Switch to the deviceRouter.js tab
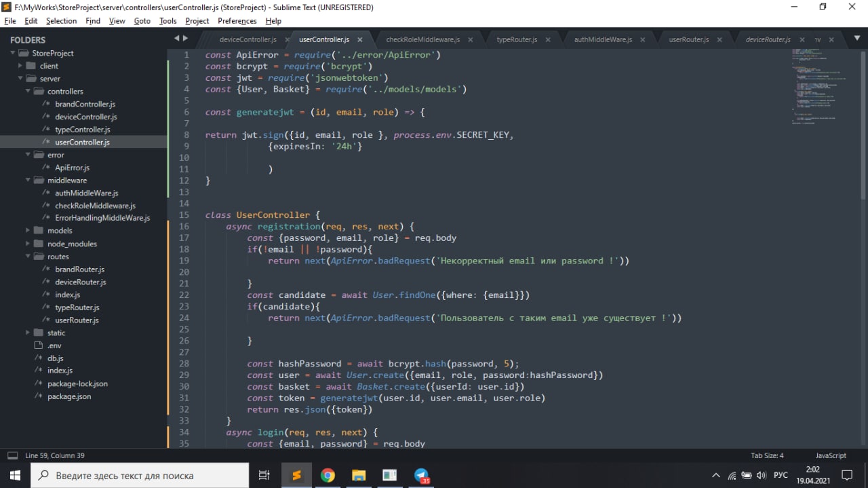This screenshot has width=868, height=488. 768,39
